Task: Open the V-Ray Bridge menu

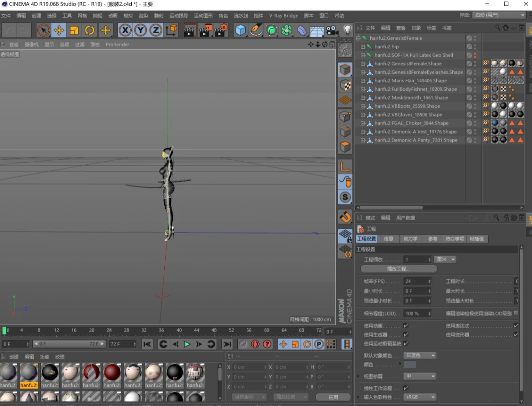Action: tap(283, 16)
